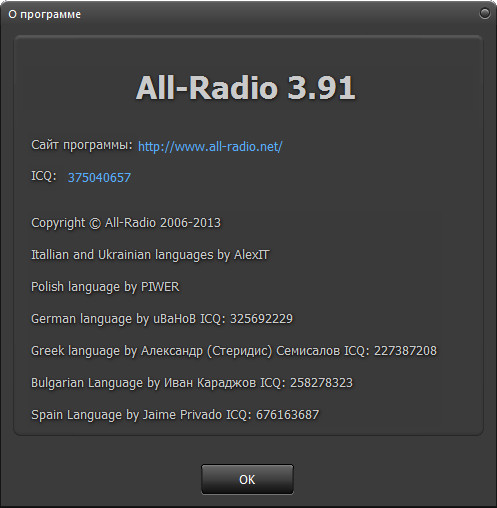Click the ICQ number 375040657 link
The width and height of the screenshot is (497, 508).
pyautogui.click(x=99, y=178)
